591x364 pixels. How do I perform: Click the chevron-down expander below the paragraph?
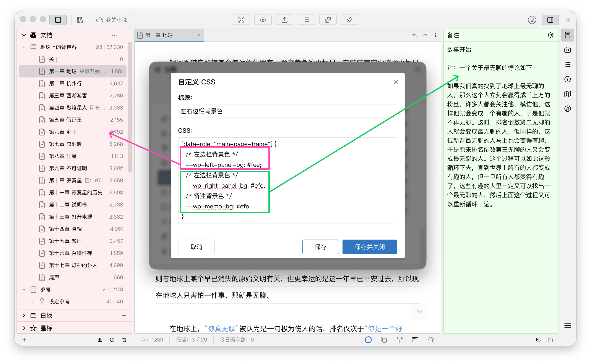coord(419,311)
